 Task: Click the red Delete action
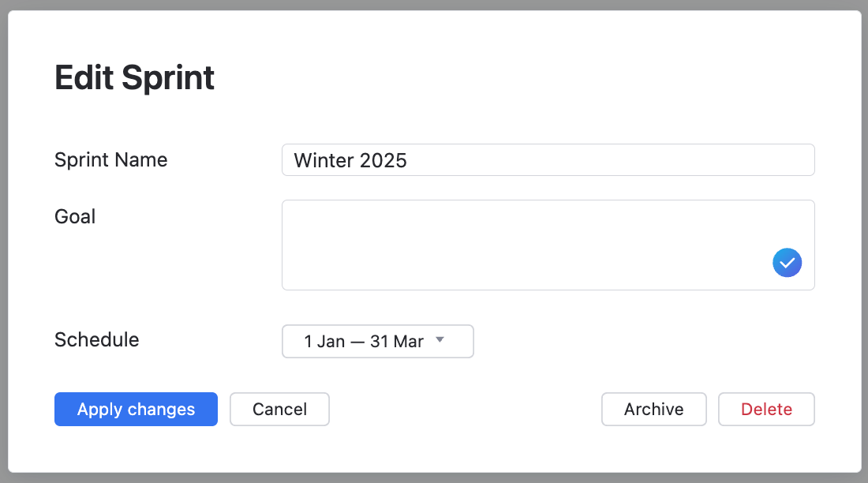tap(766, 409)
